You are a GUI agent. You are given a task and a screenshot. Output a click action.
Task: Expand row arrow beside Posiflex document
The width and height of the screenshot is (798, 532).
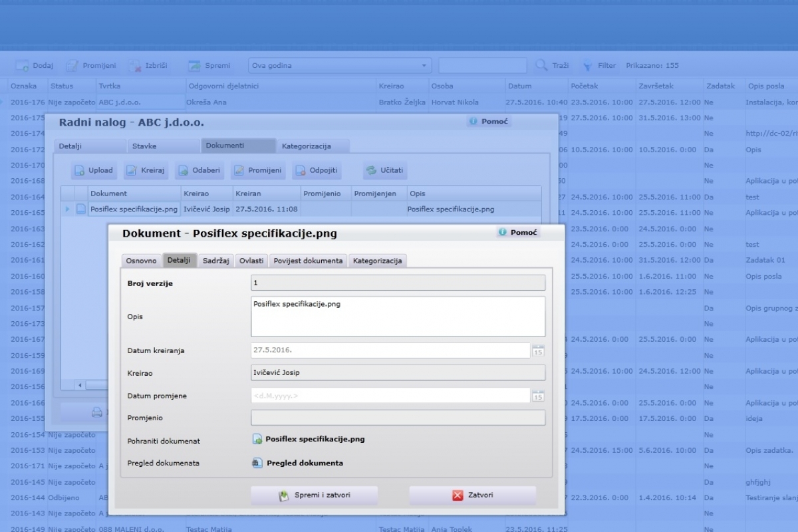point(66,209)
